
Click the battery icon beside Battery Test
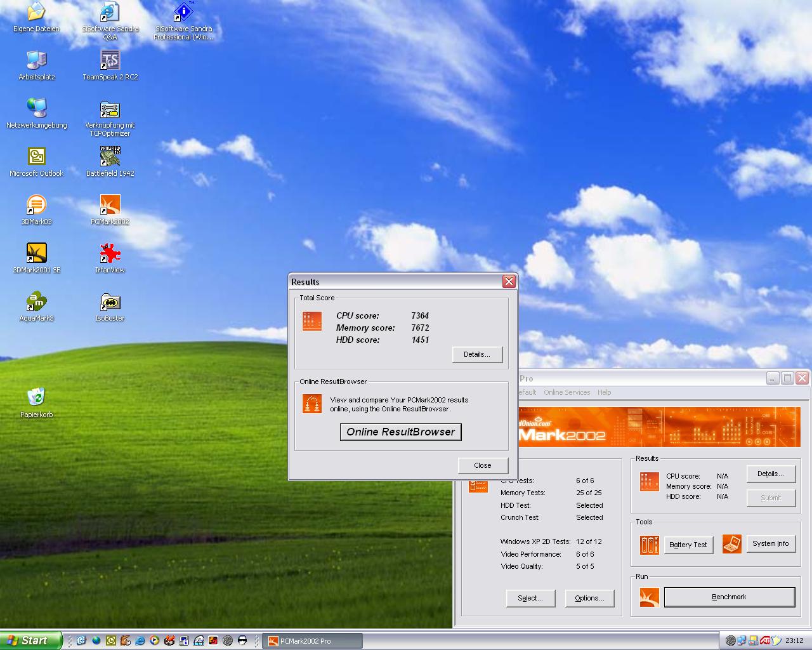[x=649, y=545]
